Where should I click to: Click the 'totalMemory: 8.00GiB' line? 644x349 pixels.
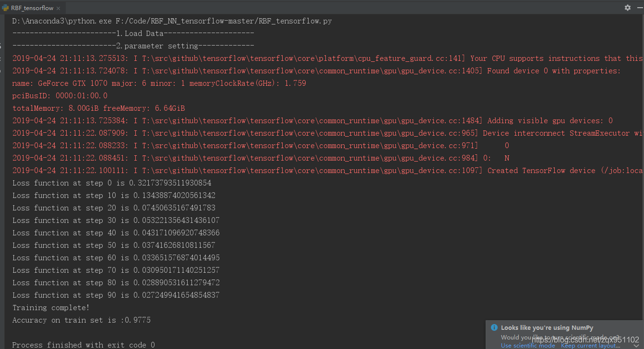click(98, 108)
